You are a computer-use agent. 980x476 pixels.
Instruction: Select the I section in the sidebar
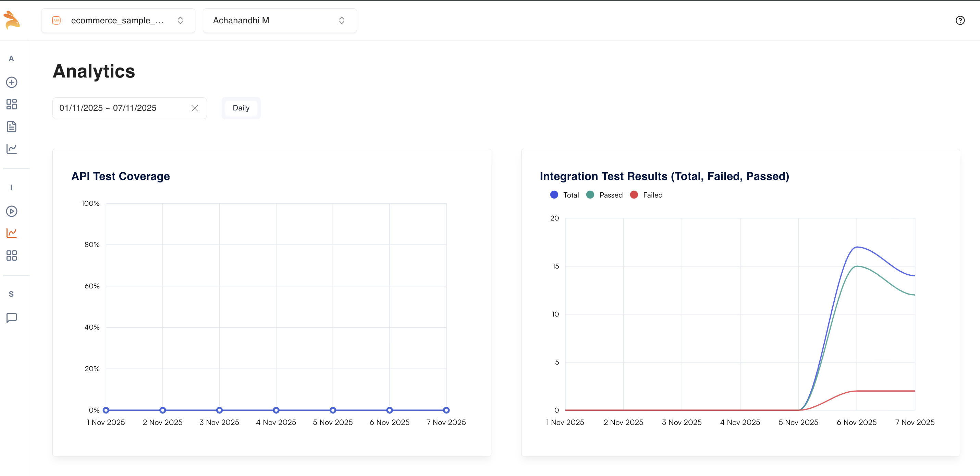pyautogui.click(x=11, y=187)
